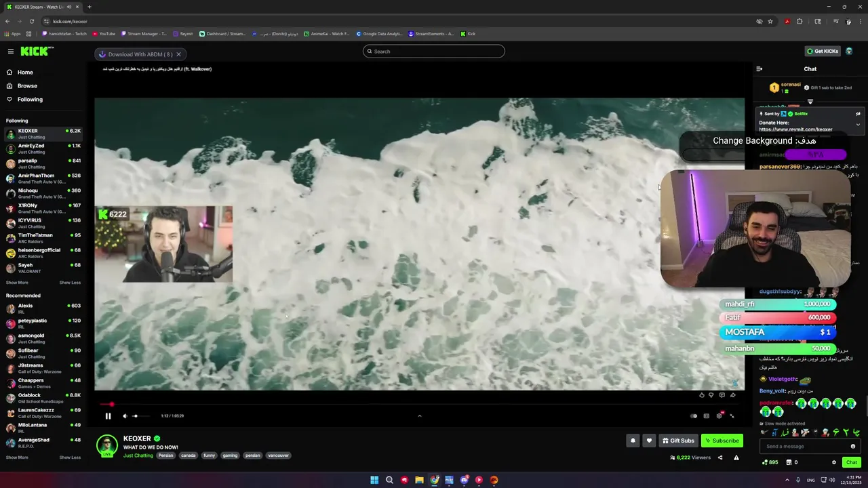This screenshot has height=488, width=868.
Task: Open the emoji picker in chat input
Action: [853, 447]
